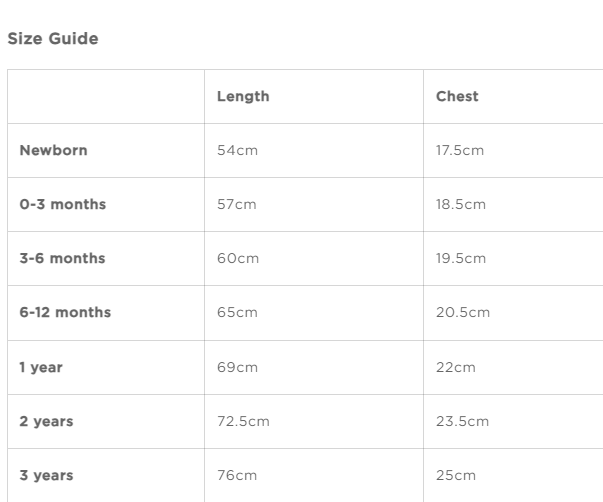
Task: Select the 6-12 months row label
Action: tap(65, 313)
